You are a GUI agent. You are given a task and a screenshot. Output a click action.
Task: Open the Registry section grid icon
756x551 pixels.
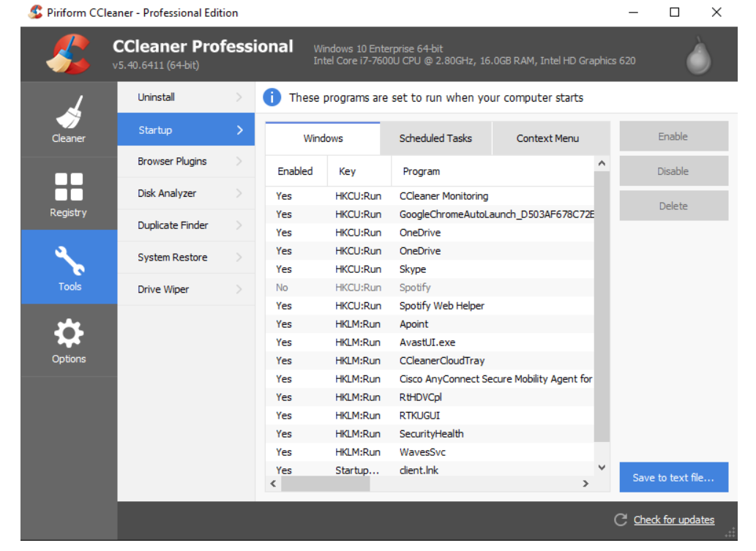69,187
